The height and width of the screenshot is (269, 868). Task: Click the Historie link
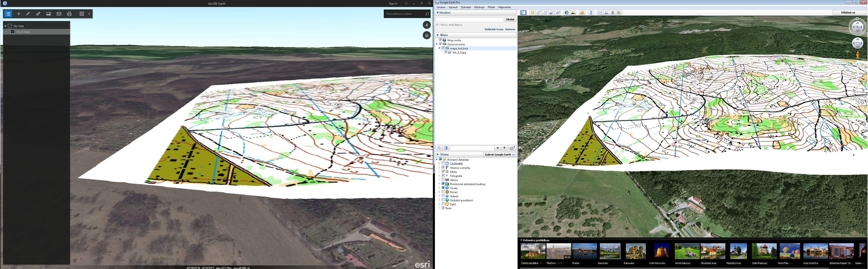[510, 29]
